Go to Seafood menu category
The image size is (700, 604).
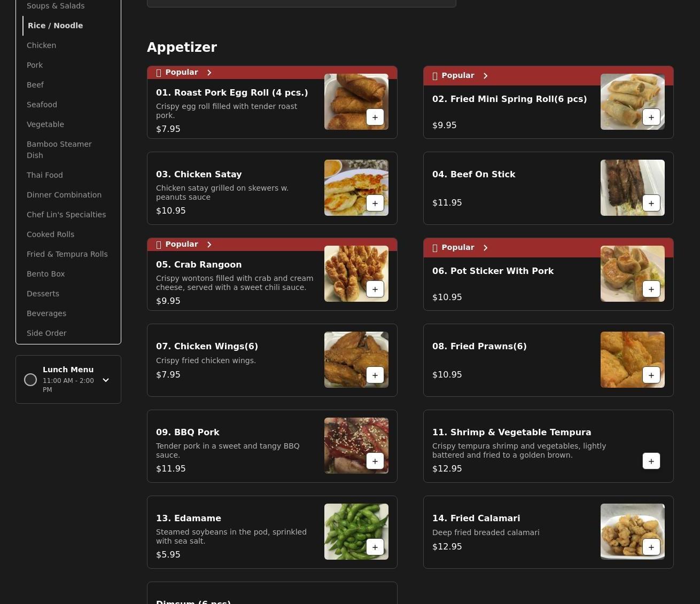pyautogui.click(x=42, y=105)
